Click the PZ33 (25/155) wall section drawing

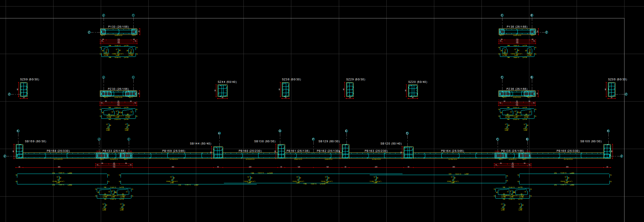tap(118, 94)
